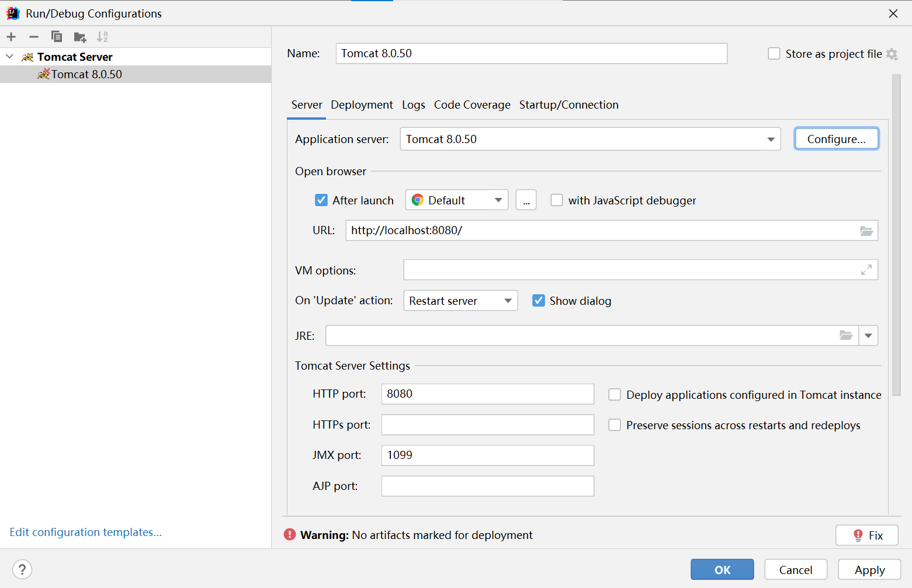This screenshot has width=912, height=588.
Task: Click the Create New Folder icon
Action: tap(80, 37)
